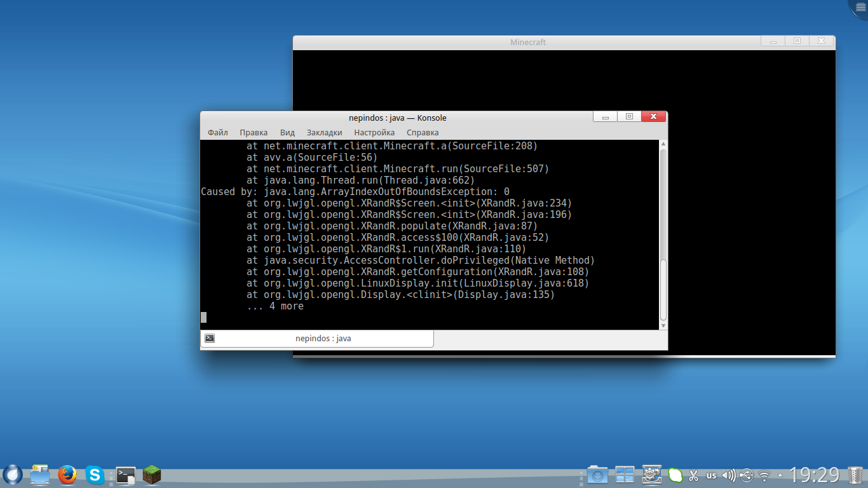Open the Справка menu in Konsole
This screenshot has width=868, height=488.
tap(423, 133)
